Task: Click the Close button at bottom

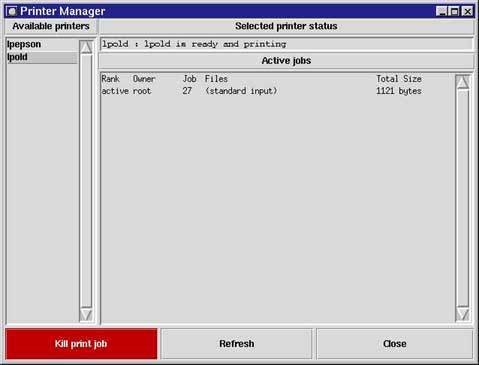Action: [395, 344]
